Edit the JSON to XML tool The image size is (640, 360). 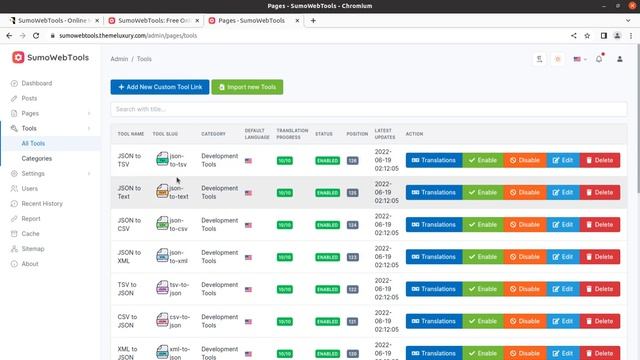coord(562,257)
